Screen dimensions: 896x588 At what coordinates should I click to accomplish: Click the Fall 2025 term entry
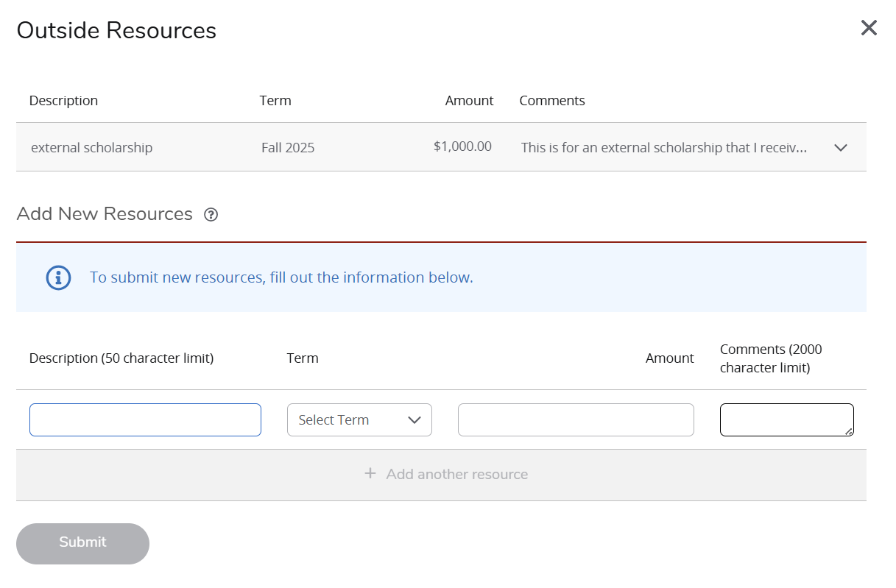coord(288,147)
